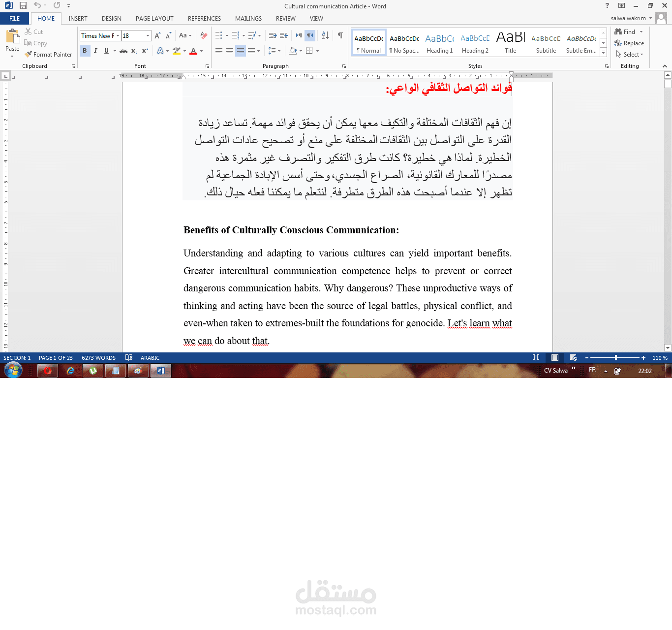The height and width of the screenshot is (630, 672).
Task: Expand the font color dropdown arrow
Action: click(x=201, y=51)
